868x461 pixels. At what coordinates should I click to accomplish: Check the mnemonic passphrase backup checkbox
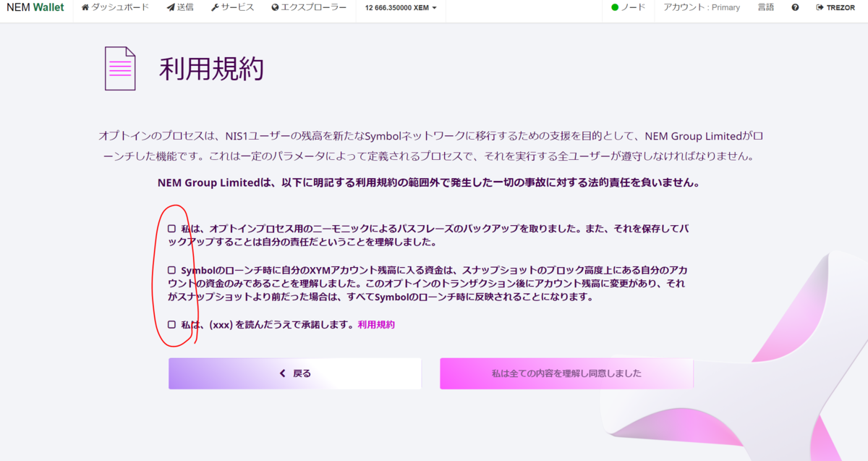click(x=172, y=229)
